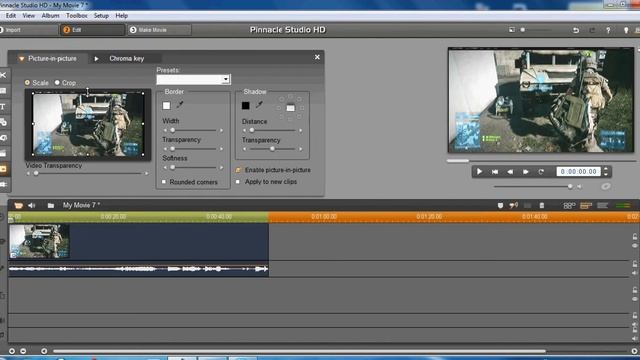Viewport: 640px width, 360px height.
Task: Open the project folder icon beside My Movie 7
Action: point(51,205)
